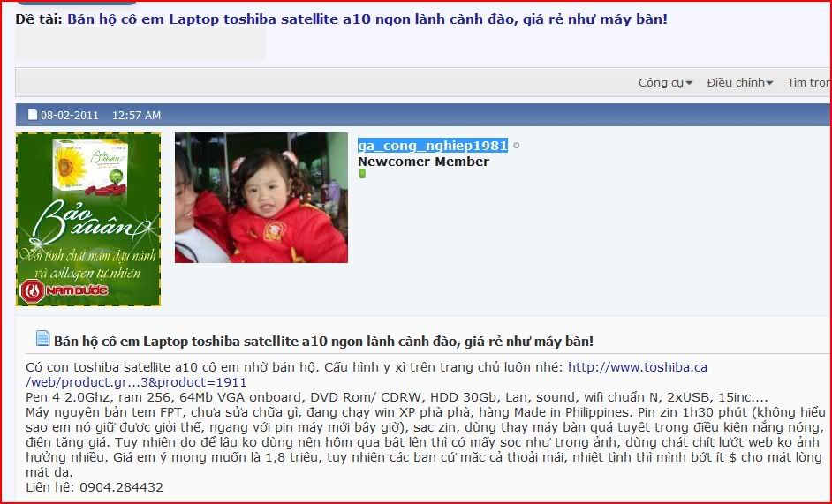Click the 12:57 AM post time
This screenshot has width=832, height=504.
tap(136, 115)
